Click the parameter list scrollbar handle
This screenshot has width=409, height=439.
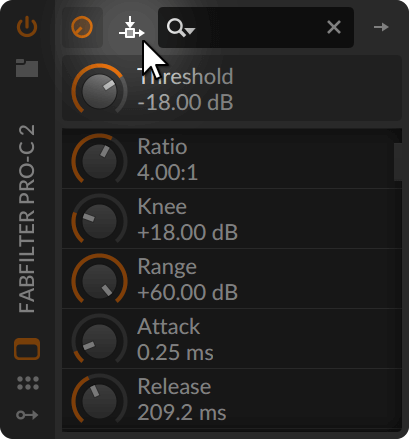pos(398,162)
